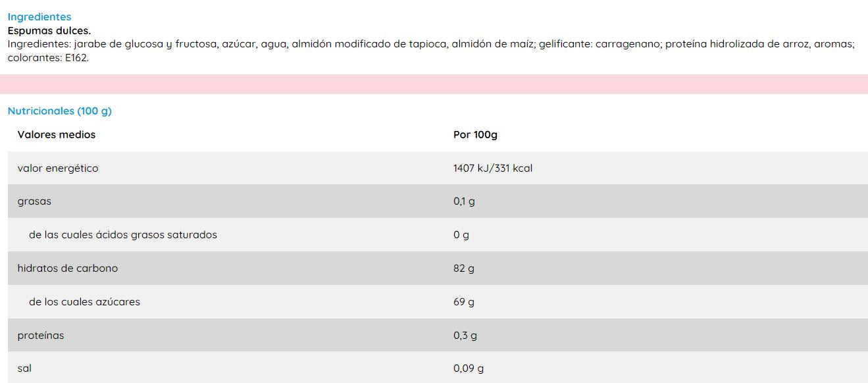Click the 0 g saturated fat value
The image size is (868, 383).
[461, 235]
